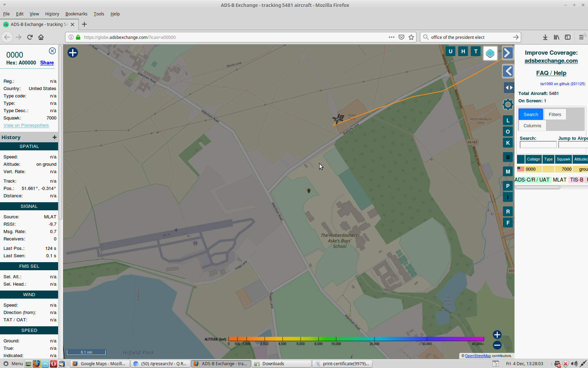This screenshot has height=368, width=588.
Task: Open Firefox hamburger menu
Action: 581,37
